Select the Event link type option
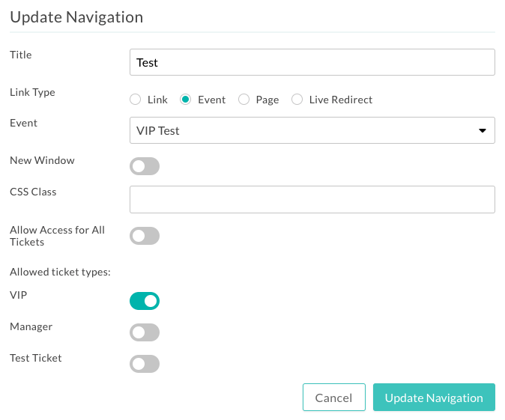The image size is (505, 420). pyautogui.click(x=186, y=100)
